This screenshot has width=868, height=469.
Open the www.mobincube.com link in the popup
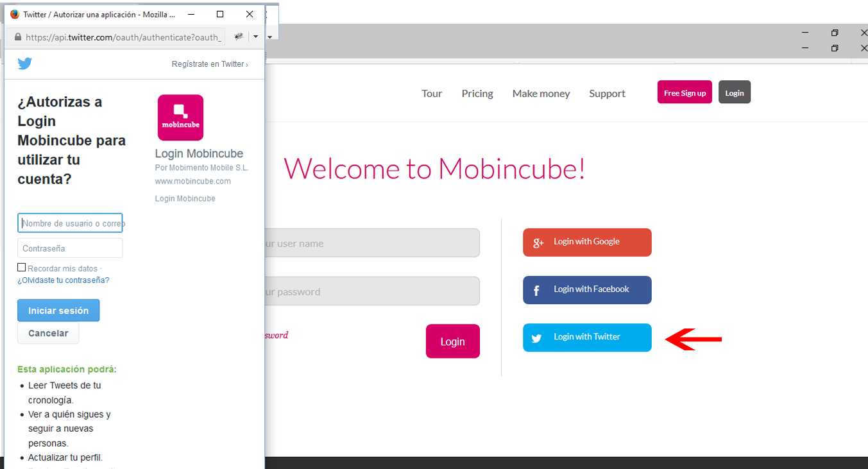193,181
